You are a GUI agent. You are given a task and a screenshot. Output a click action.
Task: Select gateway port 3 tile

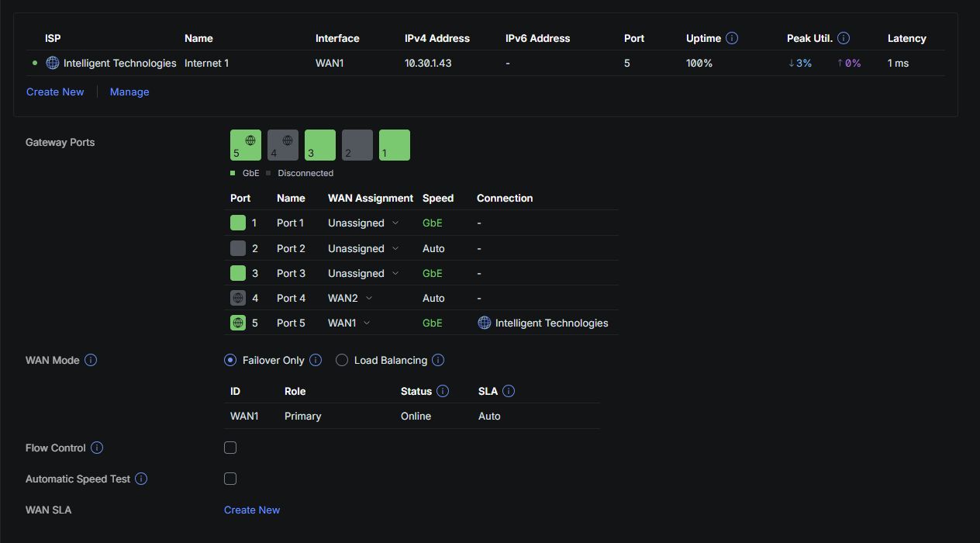point(320,145)
